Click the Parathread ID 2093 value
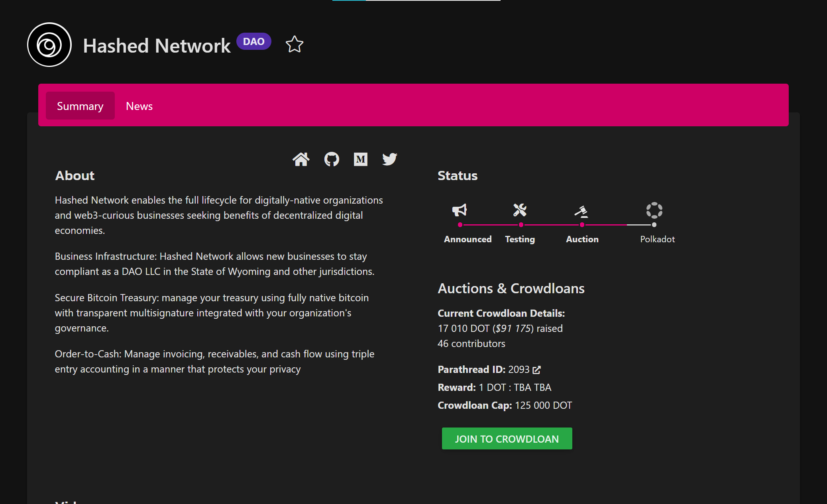Viewport: 827px width, 504px height. click(519, 370)
